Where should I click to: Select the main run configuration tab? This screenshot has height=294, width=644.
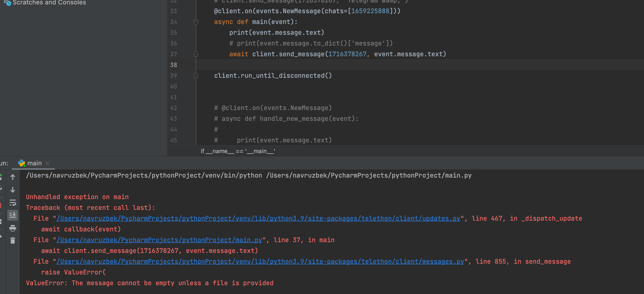(x=34, y=163)
